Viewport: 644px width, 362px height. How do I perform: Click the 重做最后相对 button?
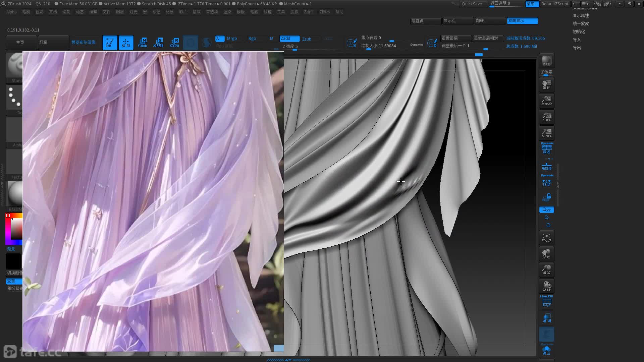click(x=488, y=39)
